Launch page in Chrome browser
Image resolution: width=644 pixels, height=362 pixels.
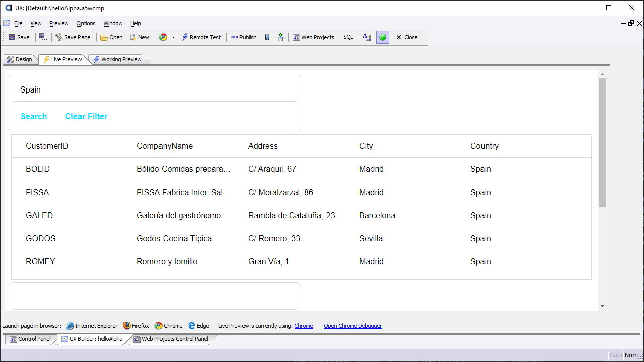tap(169, 326)
